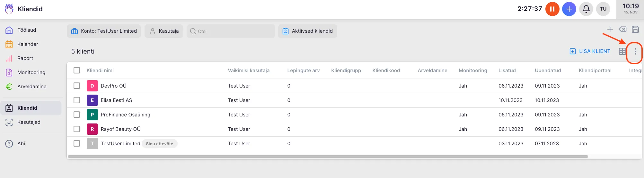Open Arveldamine from the sidebar

[31, 87]
